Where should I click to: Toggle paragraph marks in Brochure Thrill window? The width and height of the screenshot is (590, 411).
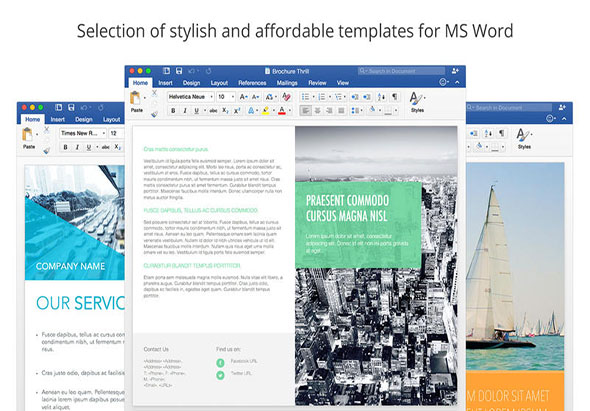point(394,97)
